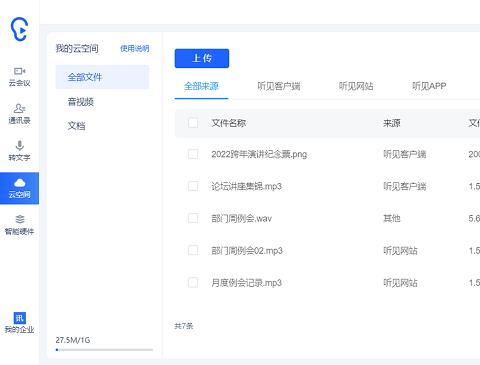
Task: Switch to the 听见客户端 source tab
Action: [279, 86]
